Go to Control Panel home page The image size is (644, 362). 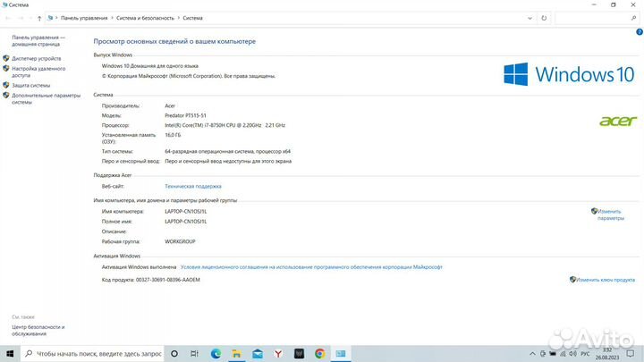38,40
